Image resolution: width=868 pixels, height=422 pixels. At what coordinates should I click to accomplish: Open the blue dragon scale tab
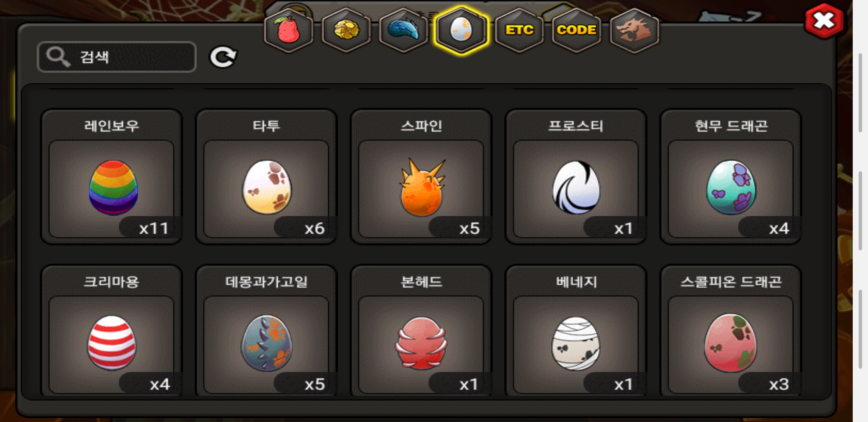(x=404, y=30)
